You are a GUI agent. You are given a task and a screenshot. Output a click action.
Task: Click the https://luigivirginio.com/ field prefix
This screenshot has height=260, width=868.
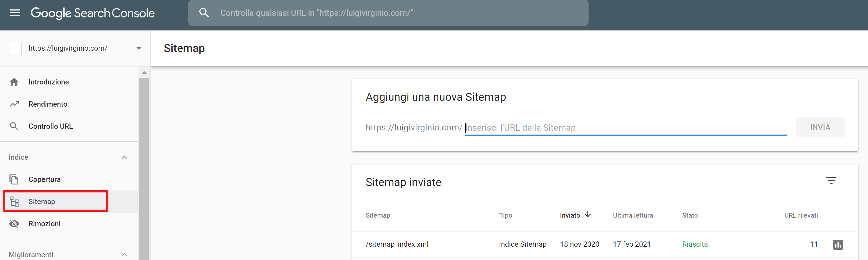pyautogui.click(x=414, y=127)
